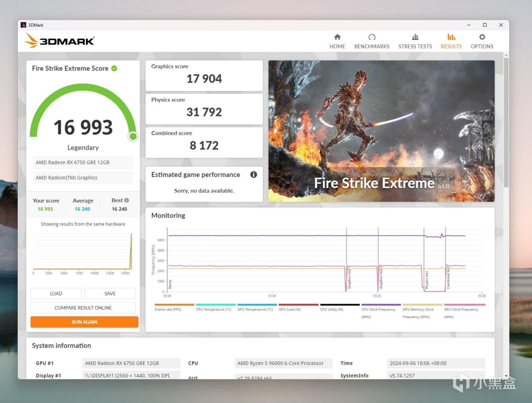Click the Physics score value 31 792
Screen dimensions: 532x403
click(204, 112)
